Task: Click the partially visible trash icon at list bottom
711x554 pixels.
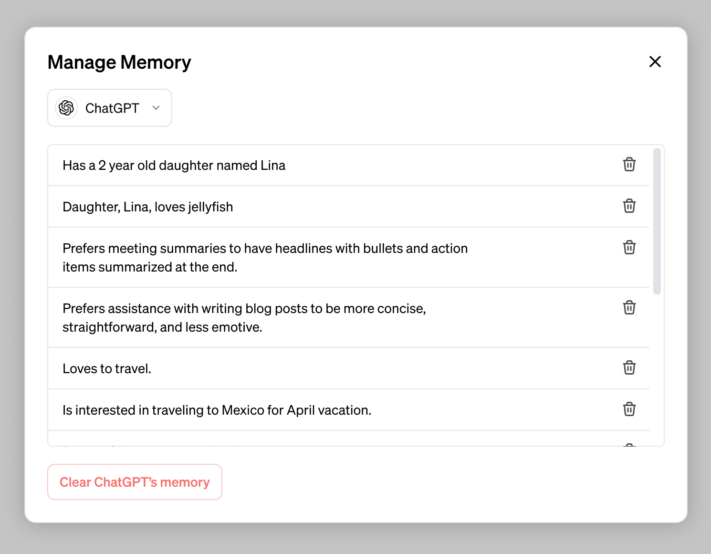Action: (629, 445)
